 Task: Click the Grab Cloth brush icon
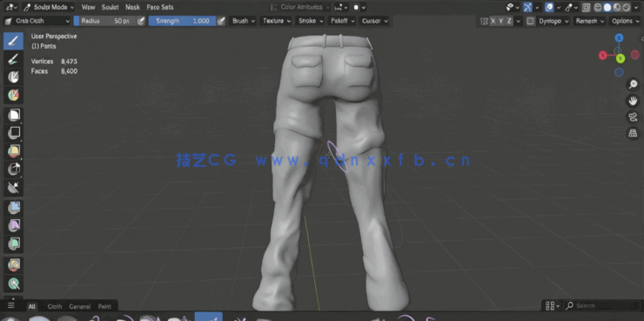[x=8, y=21]
